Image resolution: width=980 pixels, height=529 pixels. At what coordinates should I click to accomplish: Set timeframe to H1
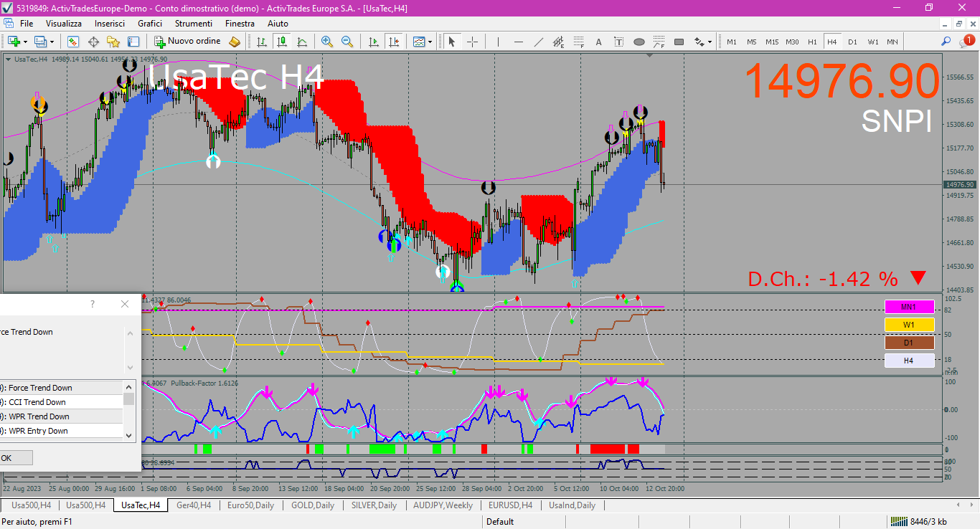point(812,42)
